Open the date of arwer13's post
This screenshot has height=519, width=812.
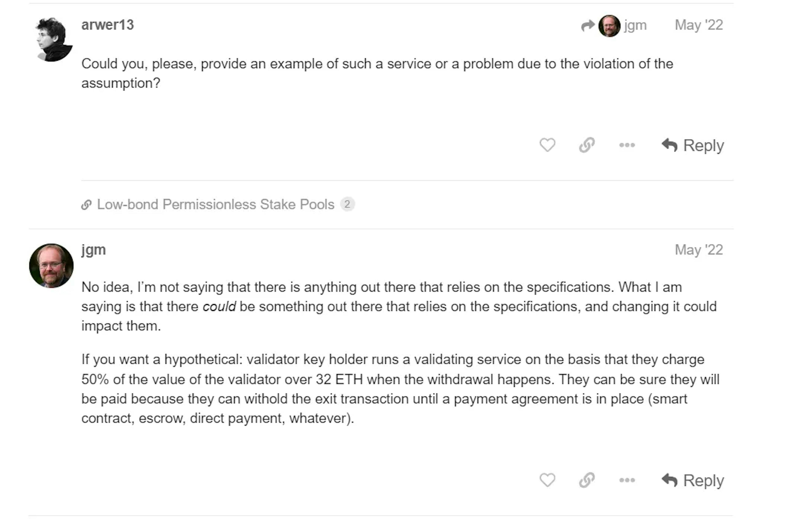[x=699, y=25]
